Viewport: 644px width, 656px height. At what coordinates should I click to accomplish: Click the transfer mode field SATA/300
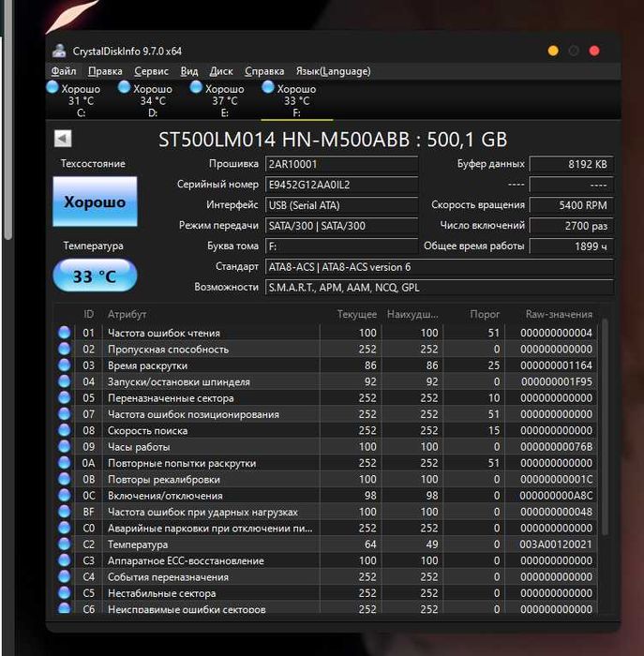341,226
